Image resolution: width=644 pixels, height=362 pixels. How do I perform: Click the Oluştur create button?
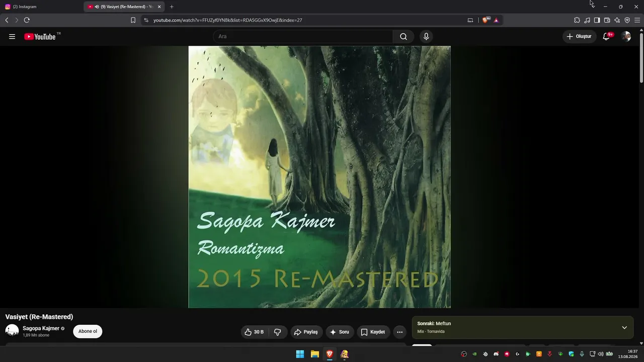pos(580,36)
